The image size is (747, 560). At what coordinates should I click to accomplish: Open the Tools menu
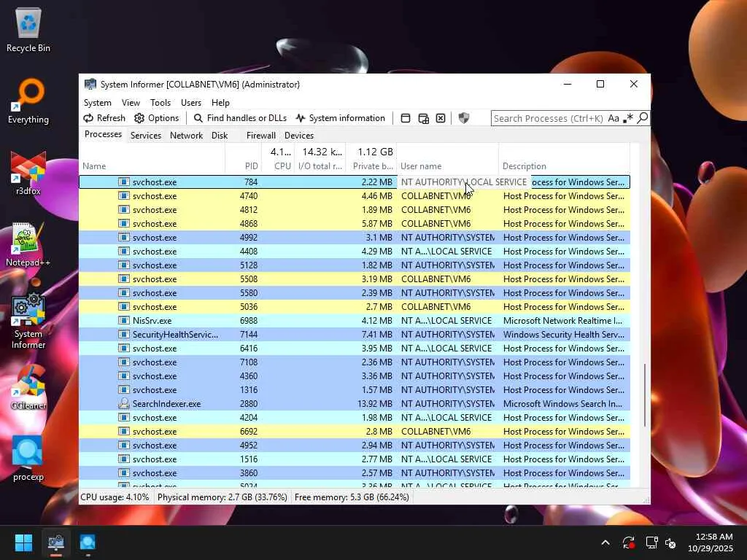(x=160, y=103)
